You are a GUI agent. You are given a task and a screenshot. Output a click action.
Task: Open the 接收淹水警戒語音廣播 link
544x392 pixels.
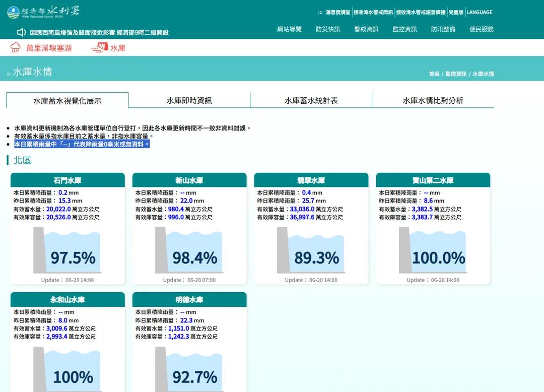point(421,12)
